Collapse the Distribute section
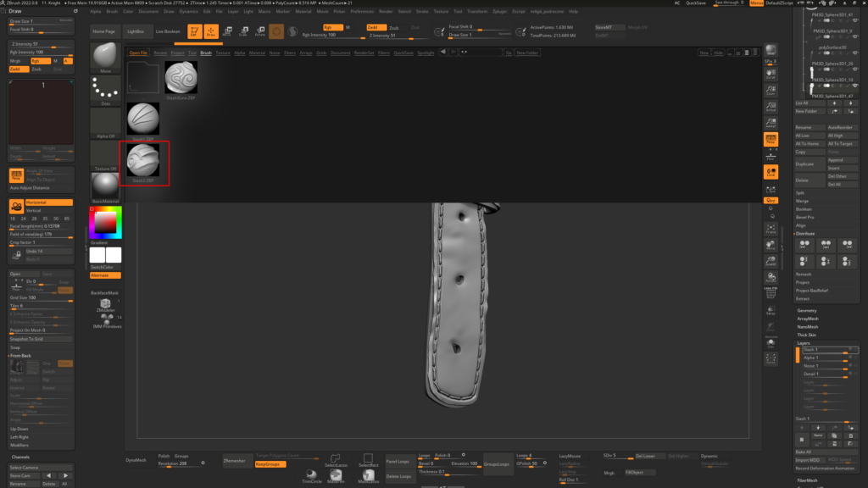 (x=805, y=234)
